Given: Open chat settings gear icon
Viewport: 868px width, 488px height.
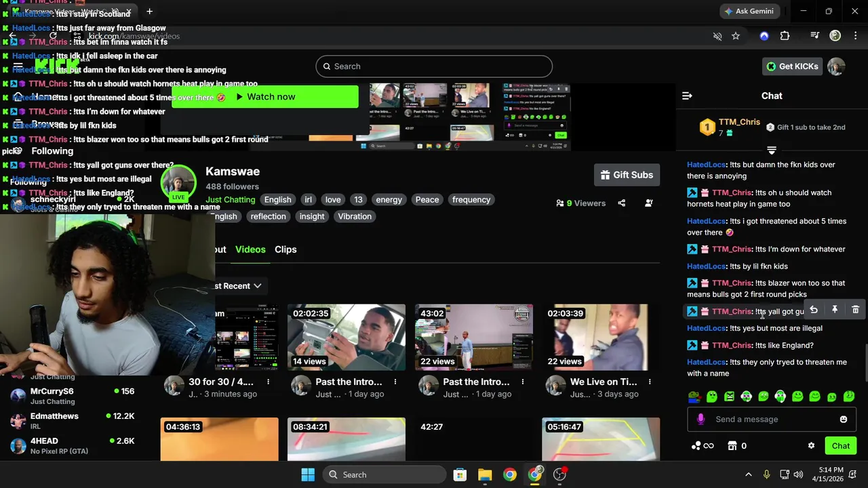Looking at the screenshot, I should tap(811, 446).
